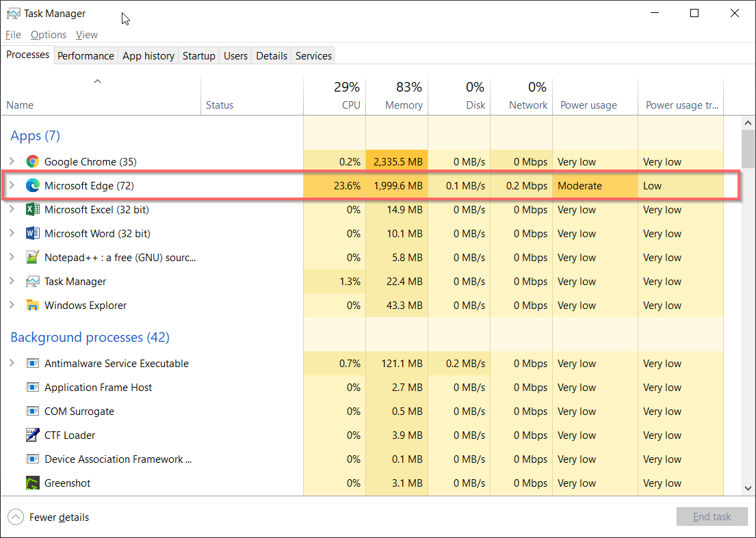Switch to the Performance tab
Image resolution: width=756 pixels, height=538 pixels.
(86, 56)
